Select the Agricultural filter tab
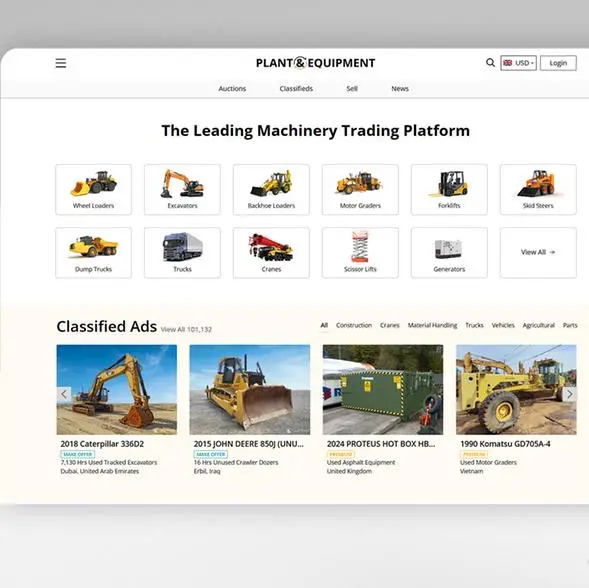 click(x=539, y=325)
